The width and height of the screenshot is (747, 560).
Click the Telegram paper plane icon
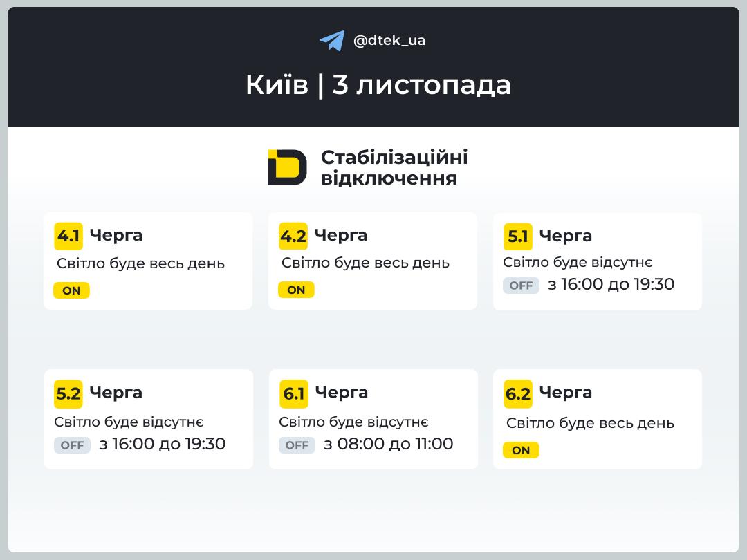click(332, 41)
